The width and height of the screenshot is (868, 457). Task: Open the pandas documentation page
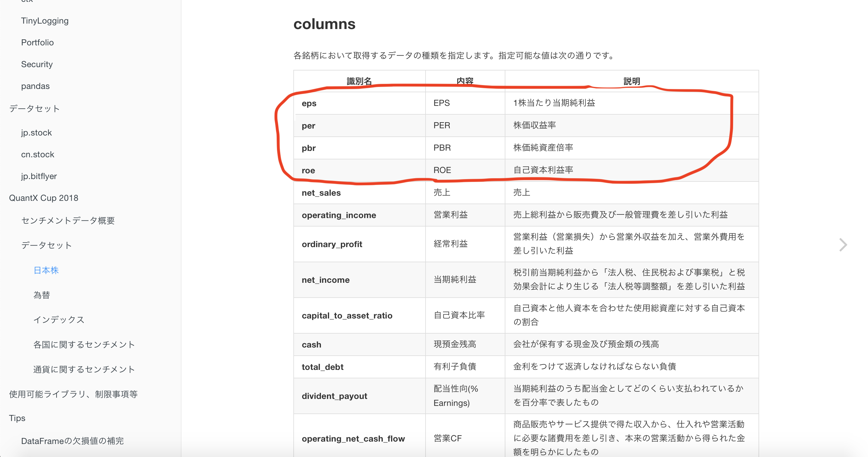(35, 86)
